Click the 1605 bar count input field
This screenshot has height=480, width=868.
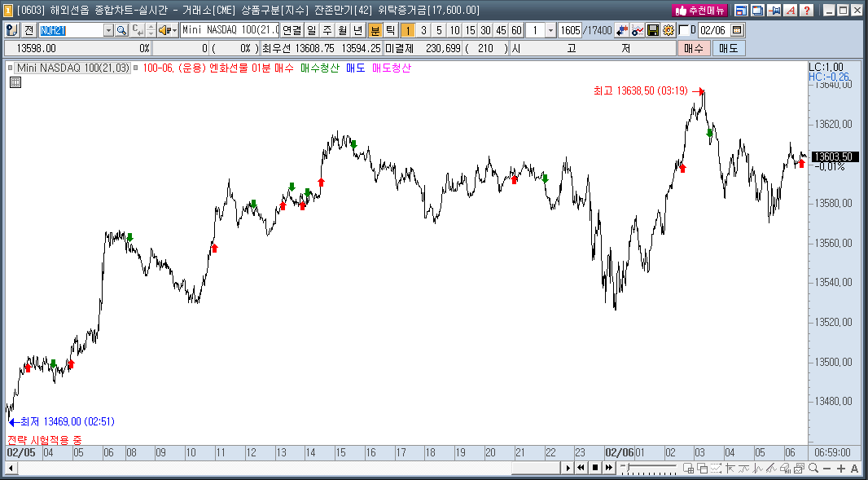point(570,30)
